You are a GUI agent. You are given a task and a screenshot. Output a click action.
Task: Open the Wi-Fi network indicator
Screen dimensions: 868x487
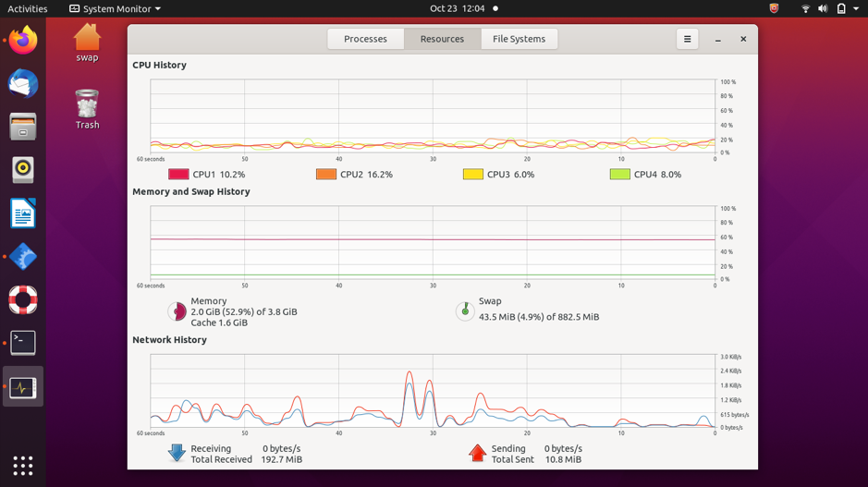(805, 8)
